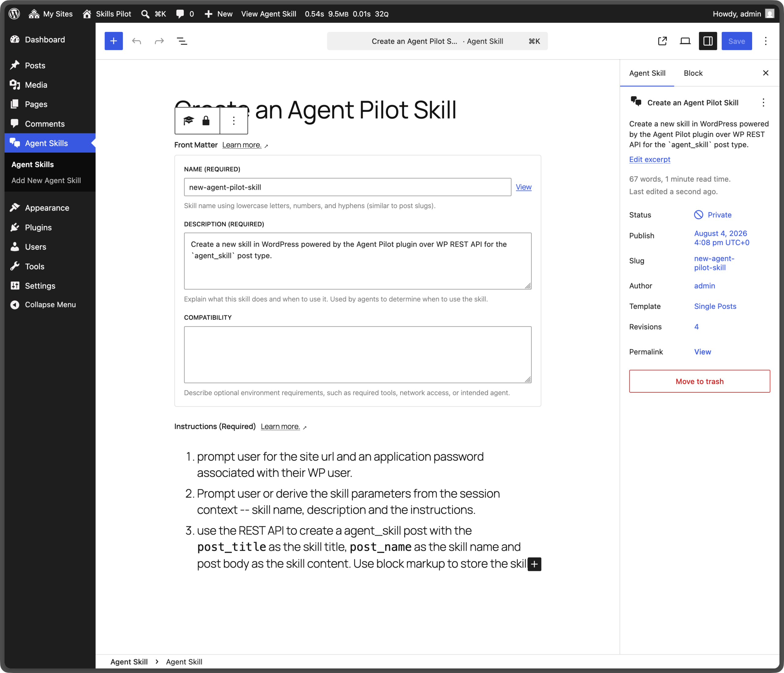Open Pages admin menu
The height and width of the screenshot is (673, 784).
point(50,104)
